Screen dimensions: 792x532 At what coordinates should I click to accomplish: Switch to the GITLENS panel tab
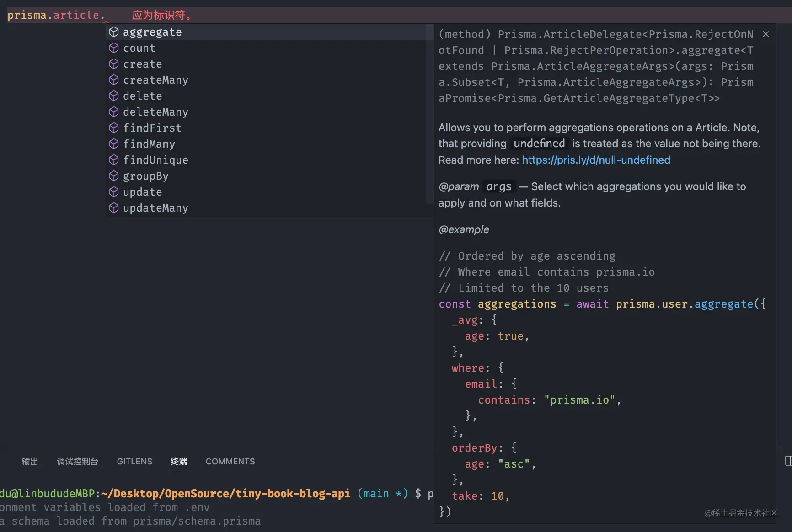tap(134, 462)
